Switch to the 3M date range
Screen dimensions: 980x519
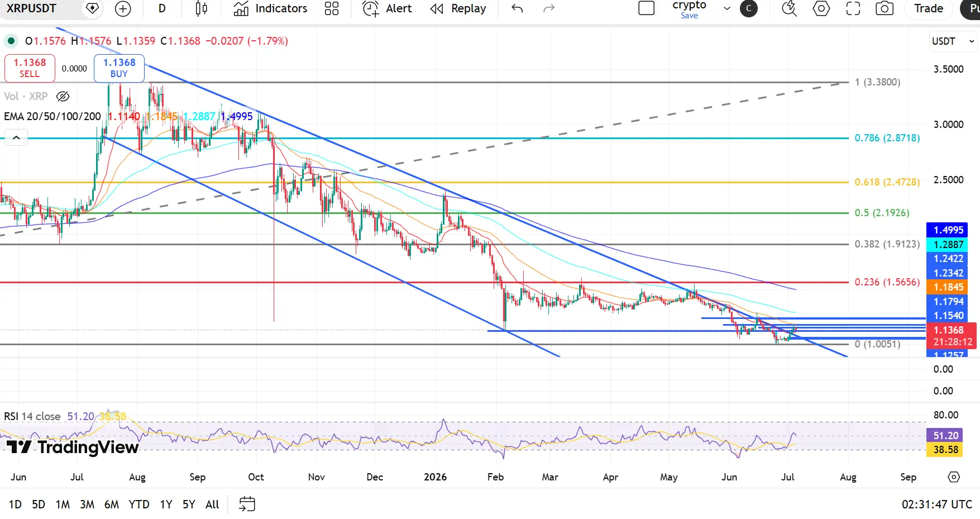point(87,504)
